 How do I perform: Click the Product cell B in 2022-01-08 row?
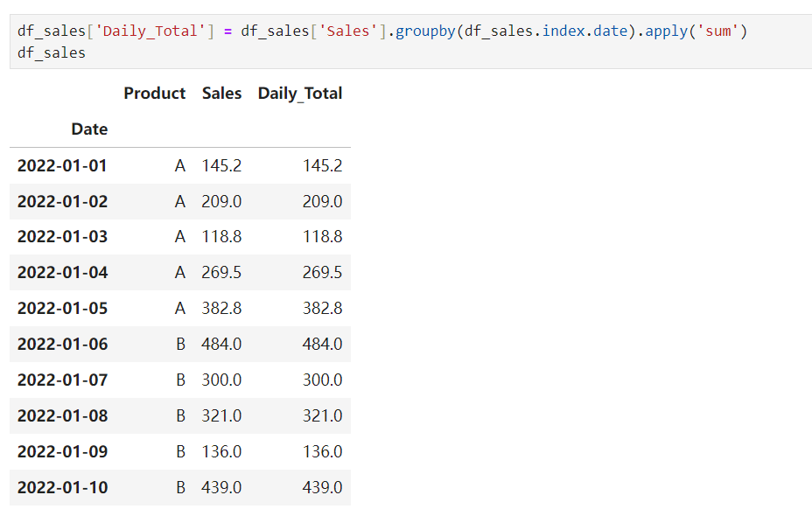(x=180, y=416)
